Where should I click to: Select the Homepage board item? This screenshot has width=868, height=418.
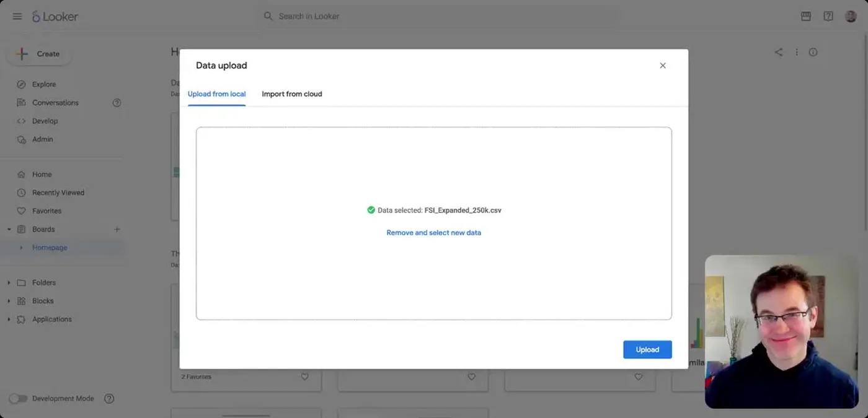[x=50, y=248]
